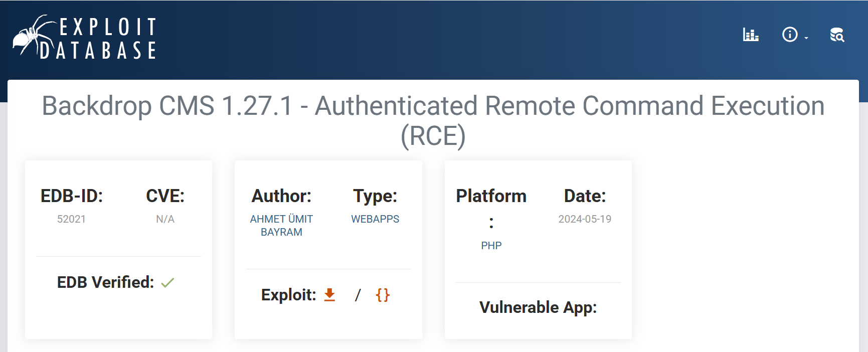Click the Type heading

pos(375,196)
